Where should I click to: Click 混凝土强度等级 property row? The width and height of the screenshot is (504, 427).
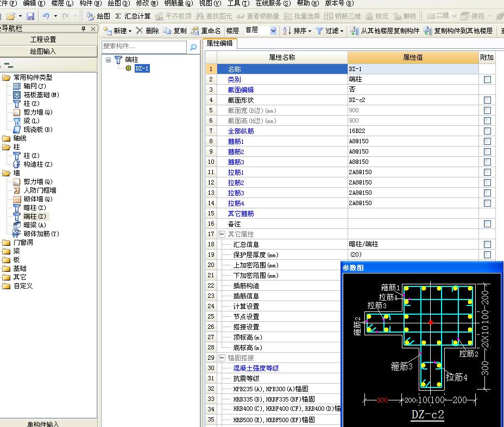256,368
